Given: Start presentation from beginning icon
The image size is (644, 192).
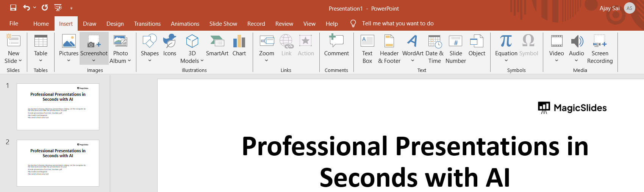Looking at the screenshot, I should [x=58, y=8].
